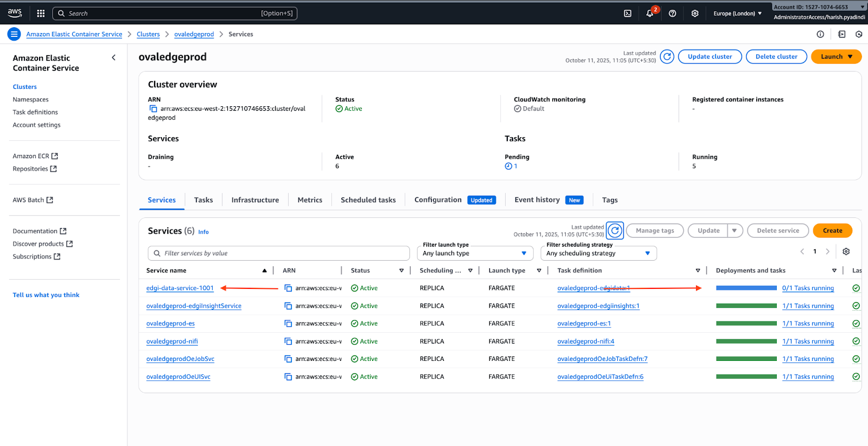
Task: Click the edgi-data-service deployment progress bar
Action: click(746, 288)
